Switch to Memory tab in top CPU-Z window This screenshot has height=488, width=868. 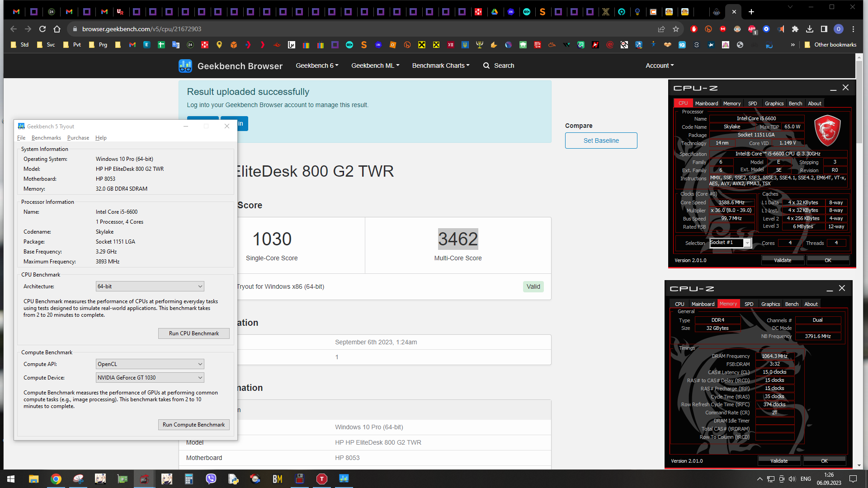pos(732,103)
